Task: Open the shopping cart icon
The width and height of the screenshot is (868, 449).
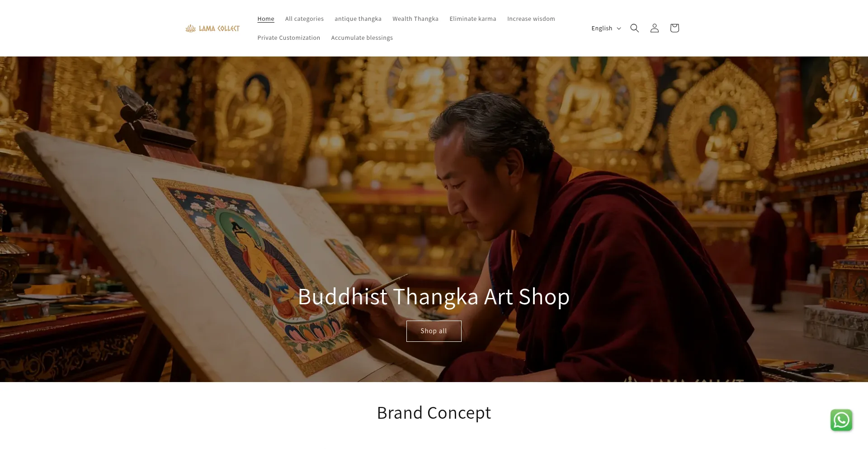Action: point(674,28)
